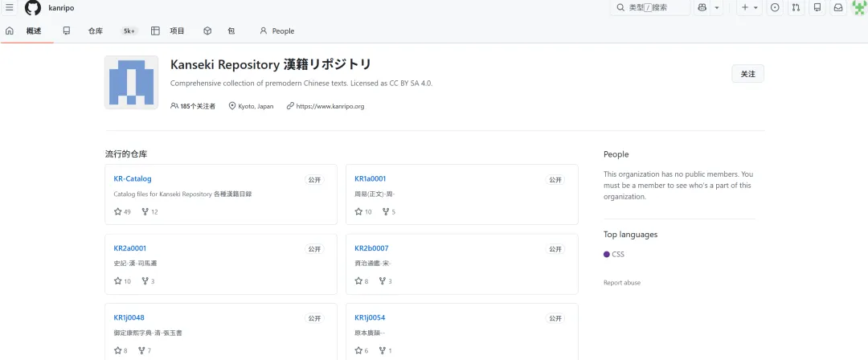
Task: Open the Copilot icon button
Action: coord(702,8)
